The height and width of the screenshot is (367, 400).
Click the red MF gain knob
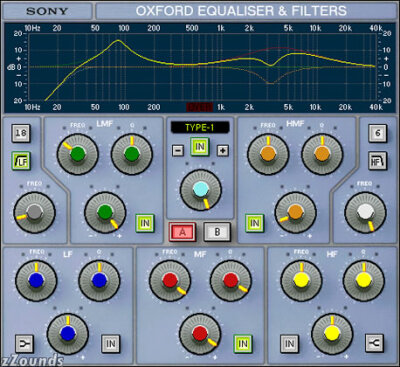(200, 334)
